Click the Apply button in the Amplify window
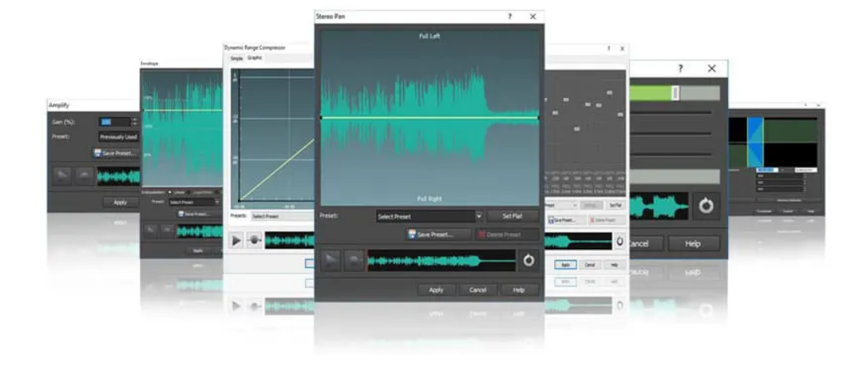 120,202
